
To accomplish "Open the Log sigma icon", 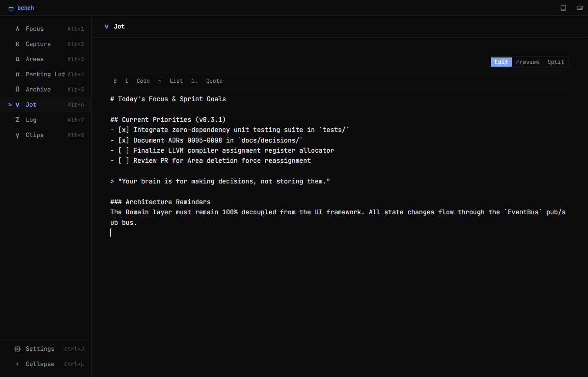I will pos(17,120).
